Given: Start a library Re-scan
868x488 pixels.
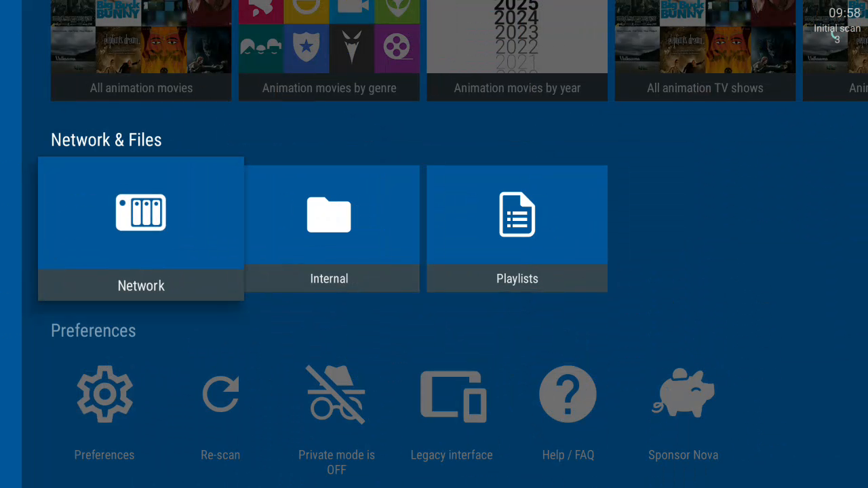Looking at the screenshot, I should pos(220,394).
